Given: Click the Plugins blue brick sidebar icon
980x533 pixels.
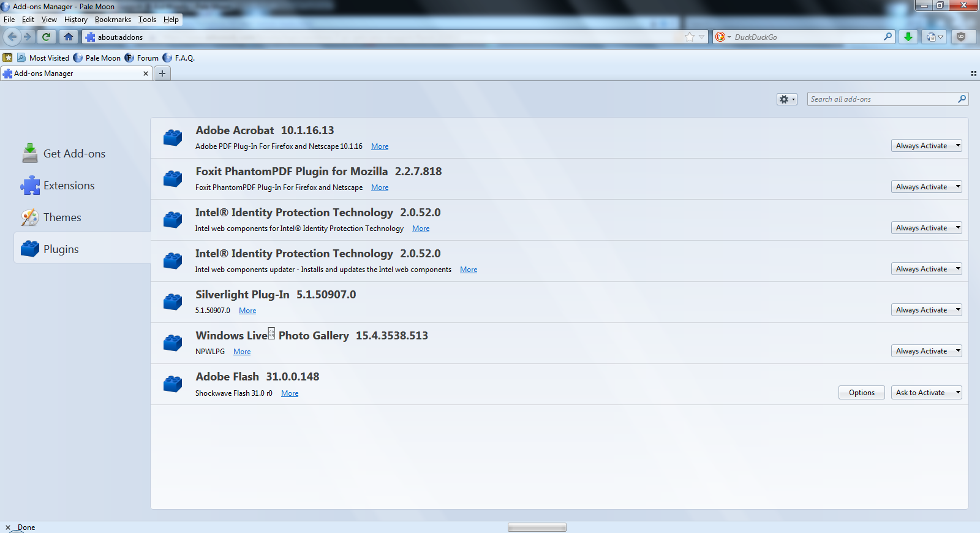Looking at the screenshot, I should pyautogui.click(x=30, y=249).
